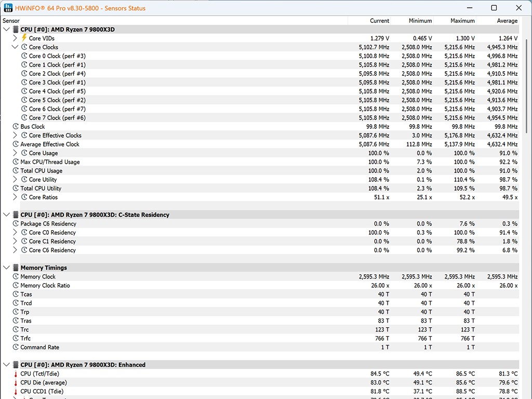Click the chip icon for C-State Residency section
532x399 pixels.
[16, 215]
